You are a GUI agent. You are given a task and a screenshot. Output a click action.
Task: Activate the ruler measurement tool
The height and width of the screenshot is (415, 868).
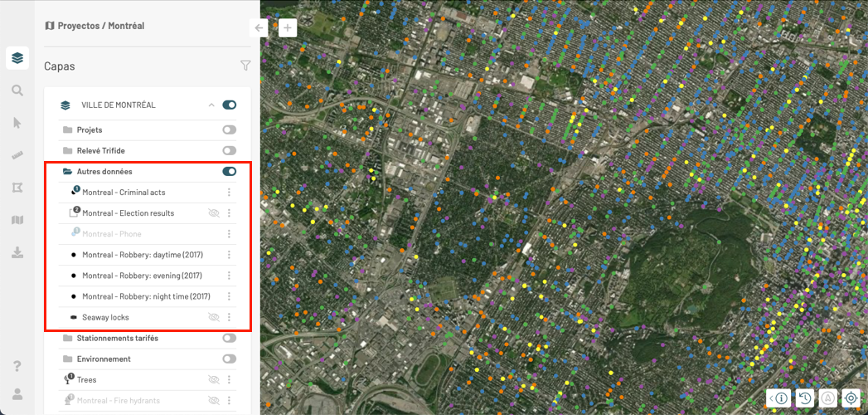pos(17,155)
